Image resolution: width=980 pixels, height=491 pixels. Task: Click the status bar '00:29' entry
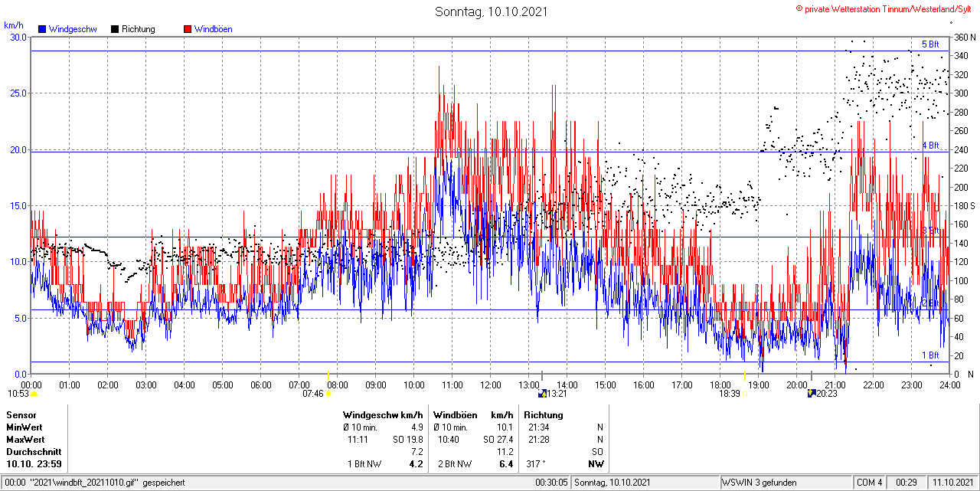tap(907, 483)
